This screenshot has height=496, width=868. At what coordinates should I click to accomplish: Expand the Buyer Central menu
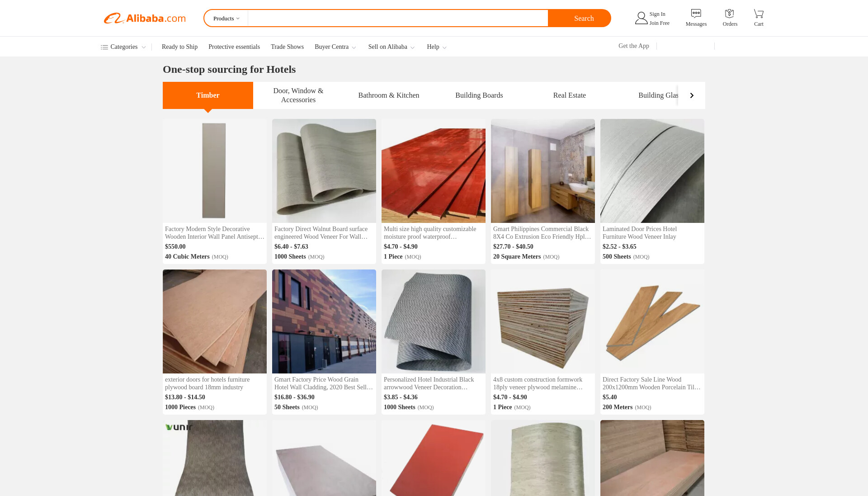pos(335,47)
